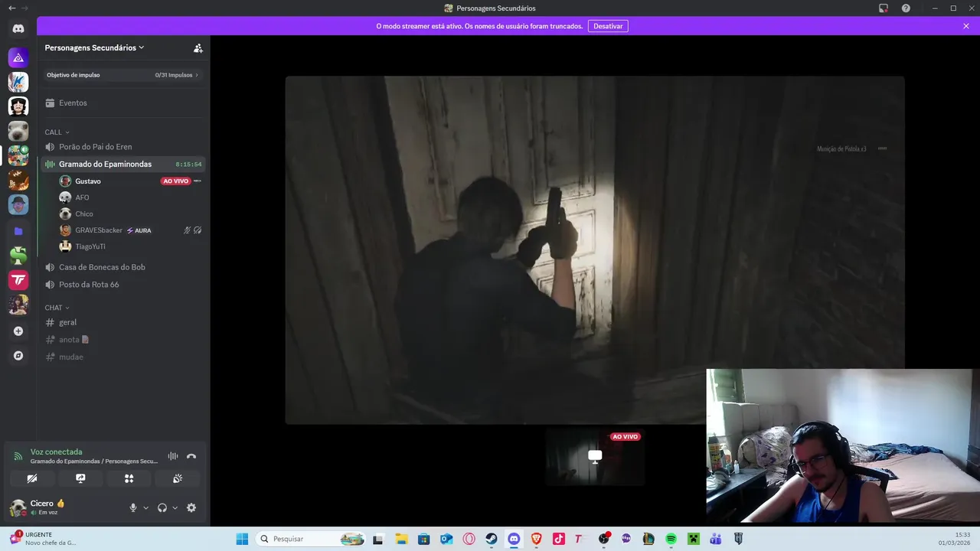Click Desativar streamer mode button
The image size is (980, 551).
point(608,26)
